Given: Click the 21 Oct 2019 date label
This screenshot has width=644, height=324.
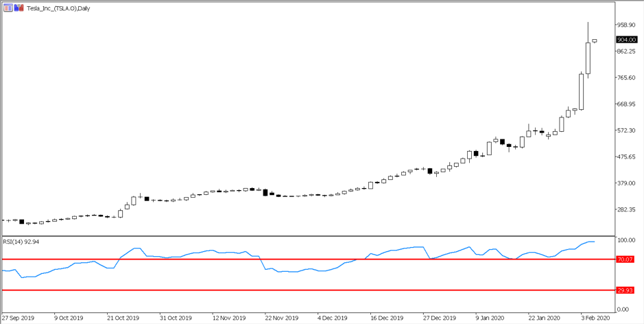Looking at the screenshot, I should click(x=123, y=318).
